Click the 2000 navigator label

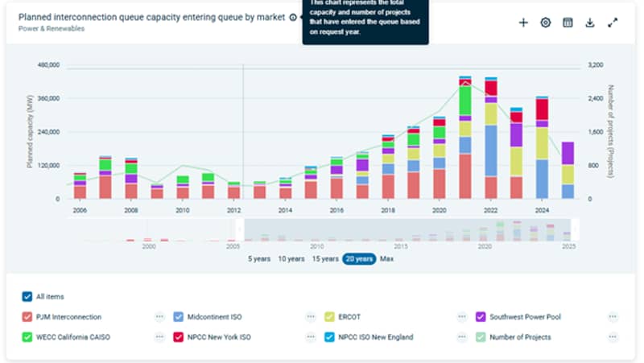(149, 246)
